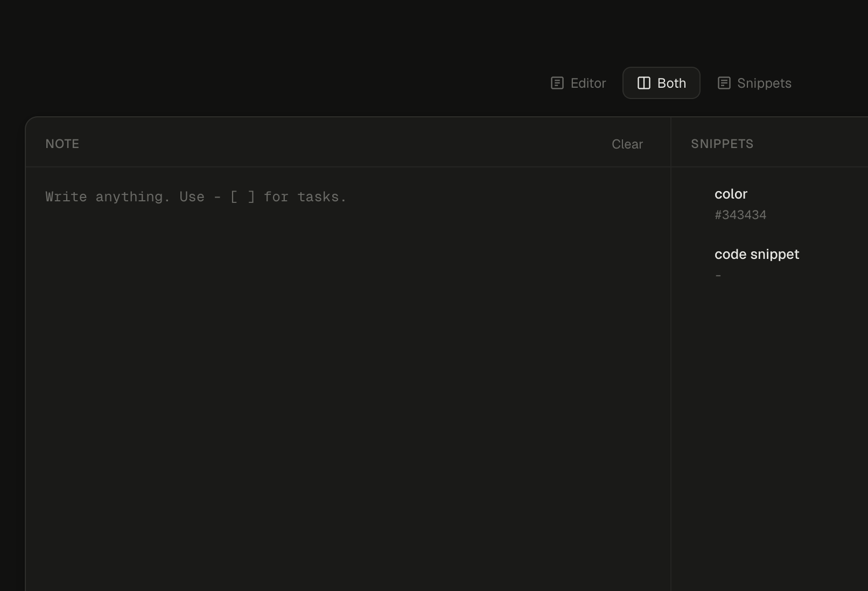Screen dimensions: 868x591
Task: Click the Editor view icon
Action: point(557,83)
